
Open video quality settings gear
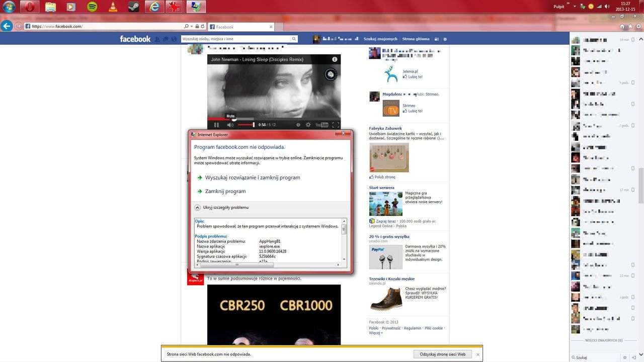308,125
